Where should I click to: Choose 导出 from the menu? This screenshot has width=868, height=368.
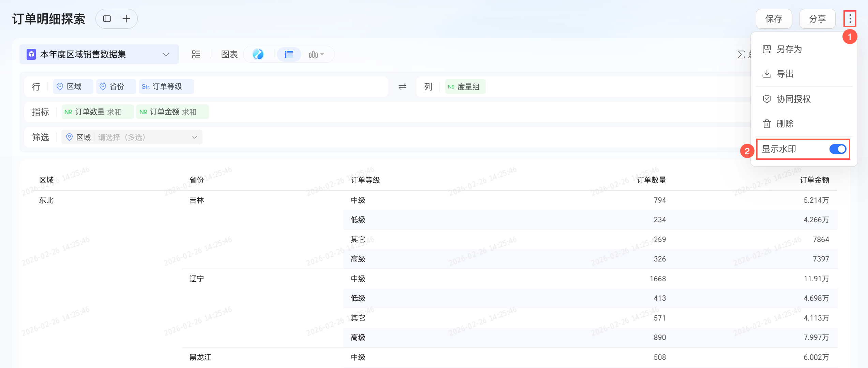[x=804, y=74]
